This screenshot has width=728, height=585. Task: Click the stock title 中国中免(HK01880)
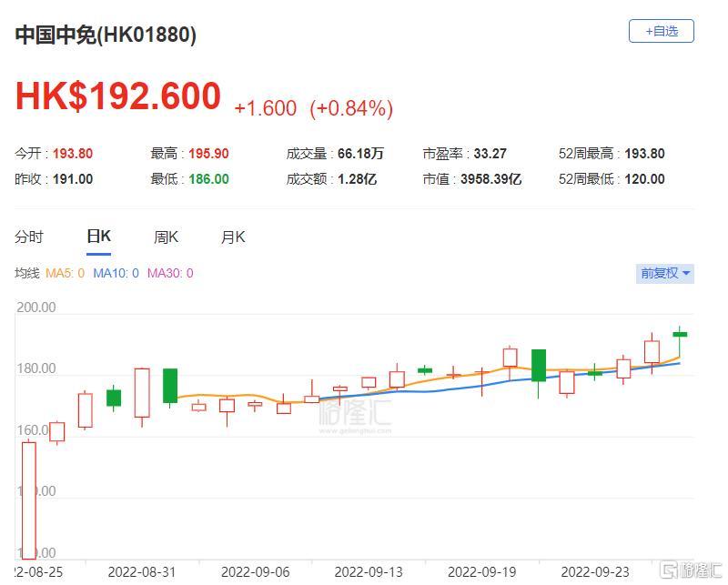(x=106, y=35)
